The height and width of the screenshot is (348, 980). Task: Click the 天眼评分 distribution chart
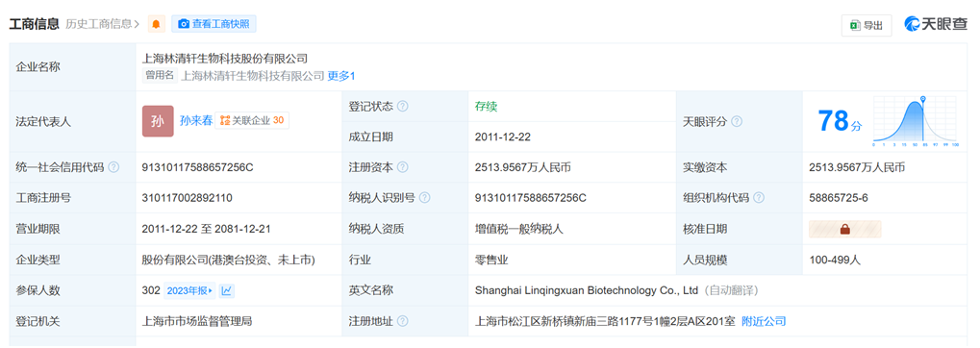click(915, 121)
